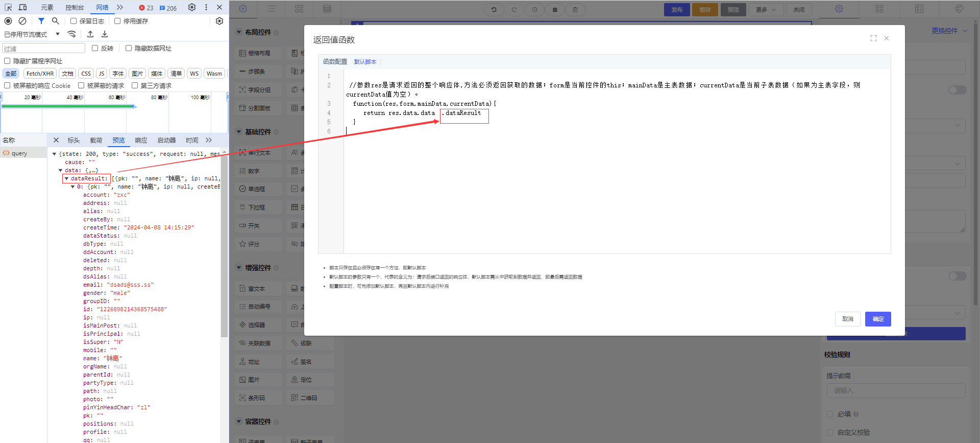Show more DevTools panels via chevron
Image resolution: width=980 pixels, height=443 pixels.
pyautogui.click(x=120, y=7)
